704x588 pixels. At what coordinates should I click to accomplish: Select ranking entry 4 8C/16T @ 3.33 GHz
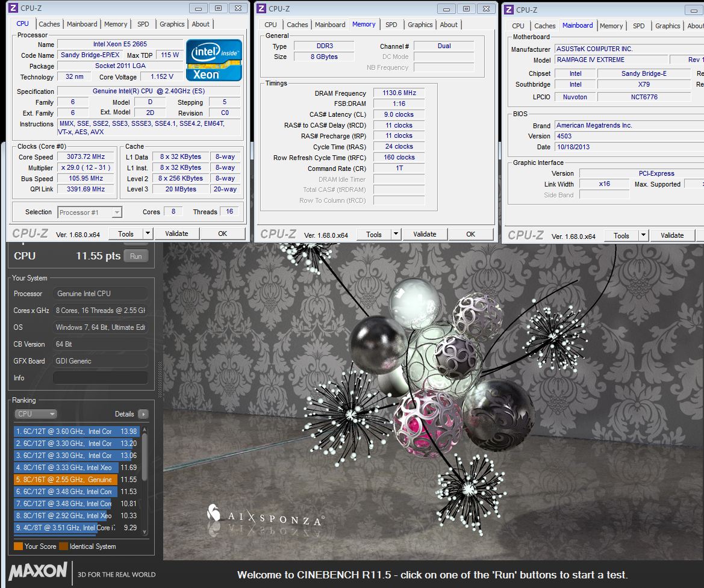(x=76, y=468)
